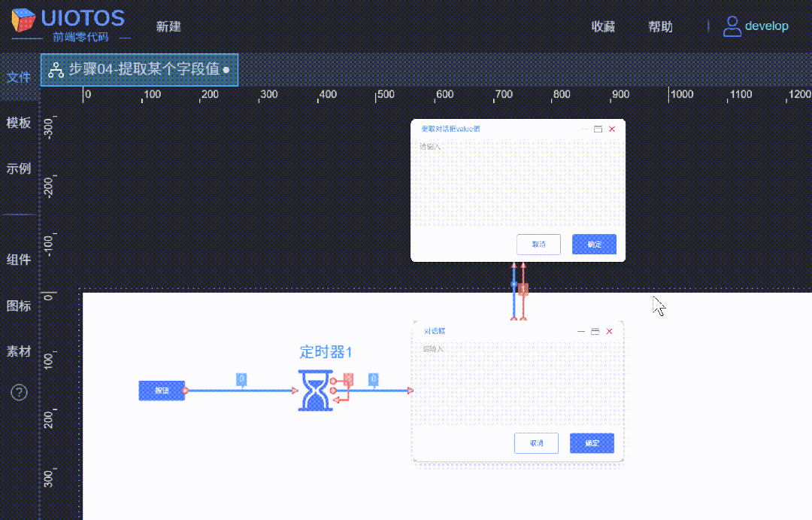
Task: Open the develop user account icon
Action: [x=731, y=26]
